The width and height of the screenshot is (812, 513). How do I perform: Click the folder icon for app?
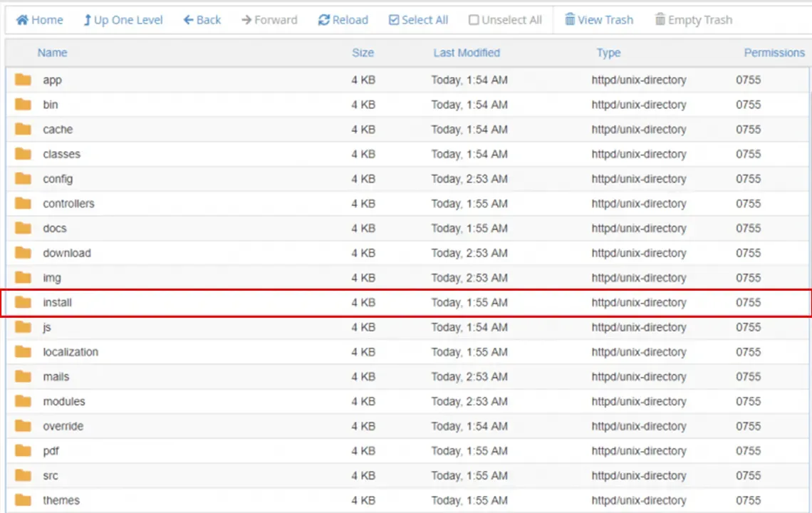(x=23, y=80)
